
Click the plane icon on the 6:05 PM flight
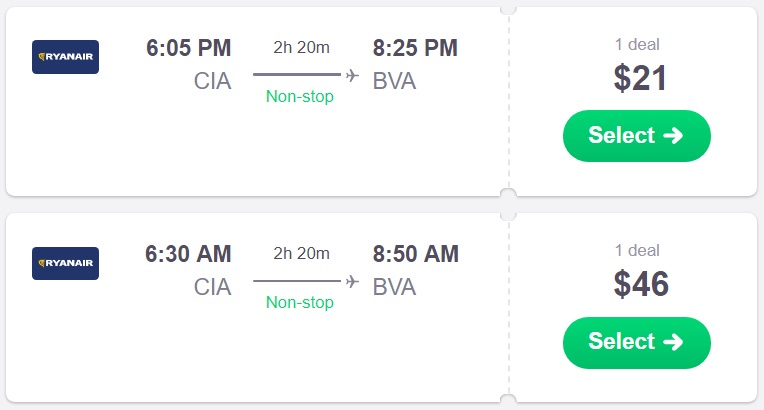pos(352,75)
